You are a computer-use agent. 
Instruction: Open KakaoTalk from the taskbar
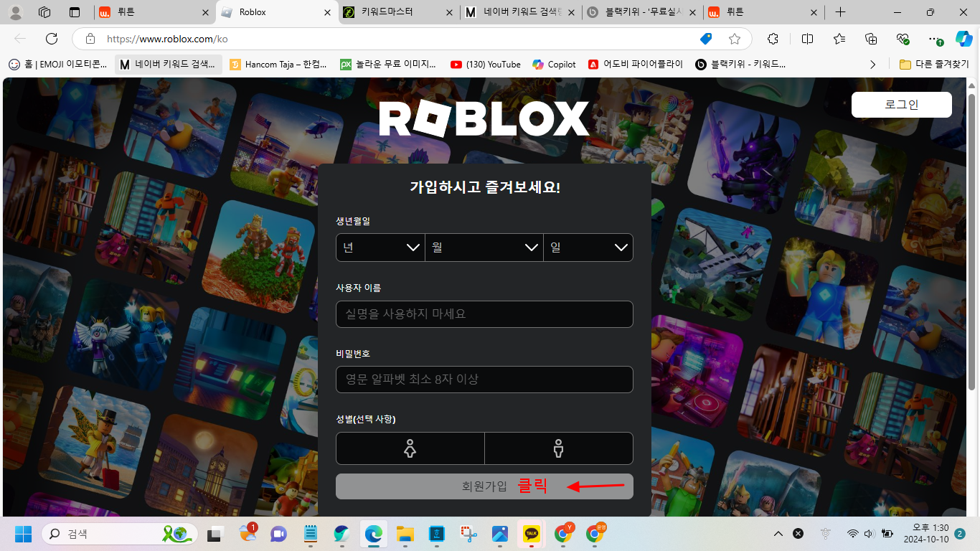click(x=532, y=534)
